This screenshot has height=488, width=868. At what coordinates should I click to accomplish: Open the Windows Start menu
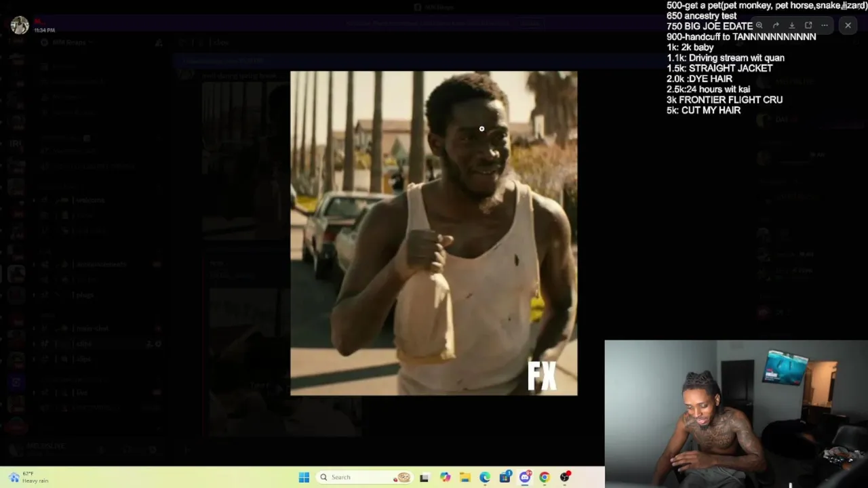[304, 477]
